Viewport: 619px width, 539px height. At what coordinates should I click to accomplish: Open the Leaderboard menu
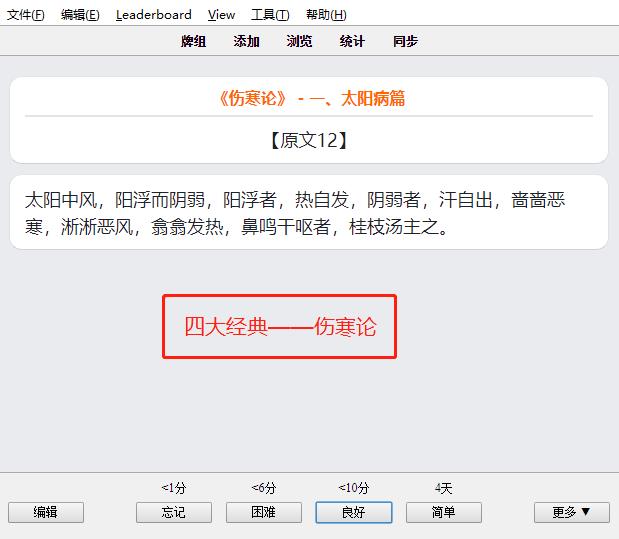pyautogui.click(x=154, y=15)
